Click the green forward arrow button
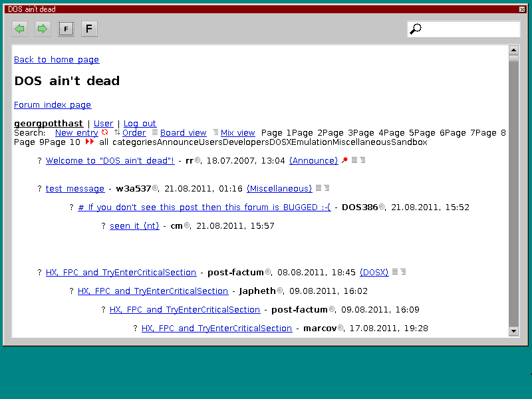Image resolution: width=532 pixels, height=399 pixels. click(x=43, y=29)
